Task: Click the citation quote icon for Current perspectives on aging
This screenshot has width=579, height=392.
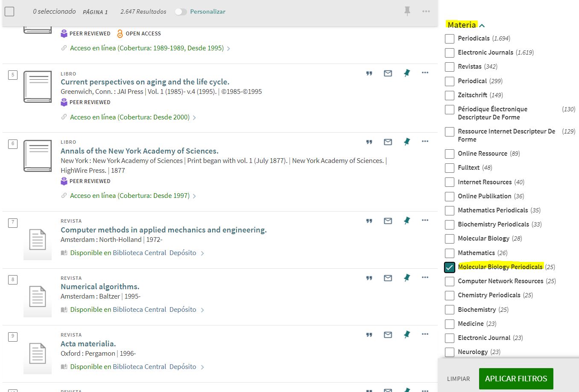Action: tap(369, 73)
